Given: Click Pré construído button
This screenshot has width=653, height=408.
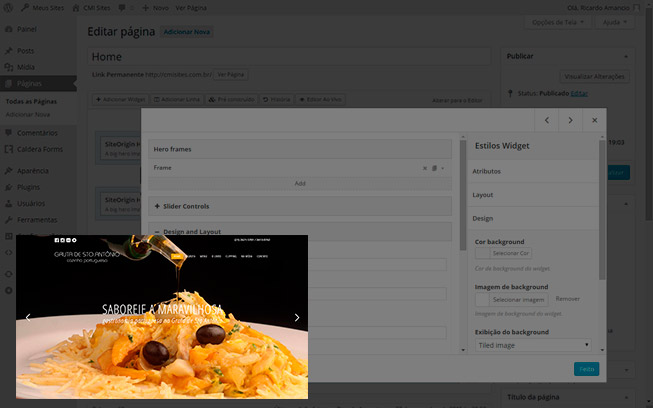Looking at the screenshot, I should (231, 100).
